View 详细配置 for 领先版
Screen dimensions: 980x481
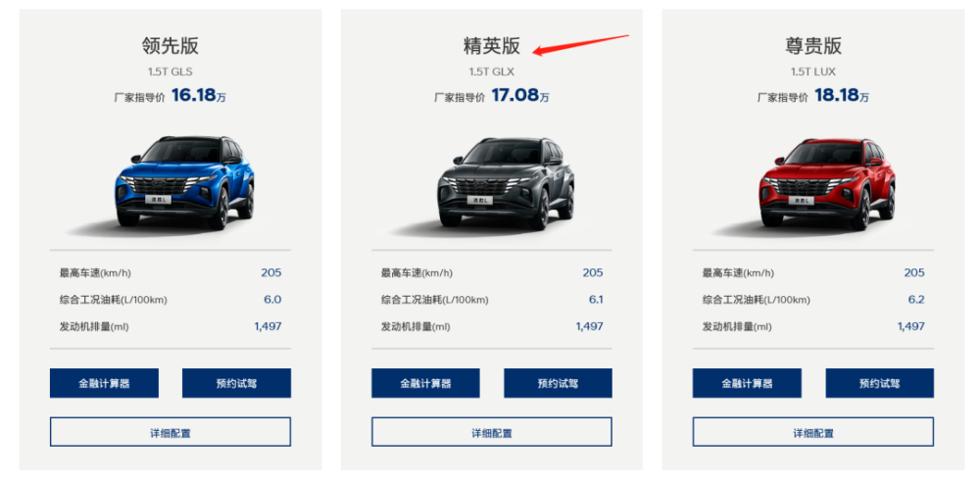coord(171,432)
